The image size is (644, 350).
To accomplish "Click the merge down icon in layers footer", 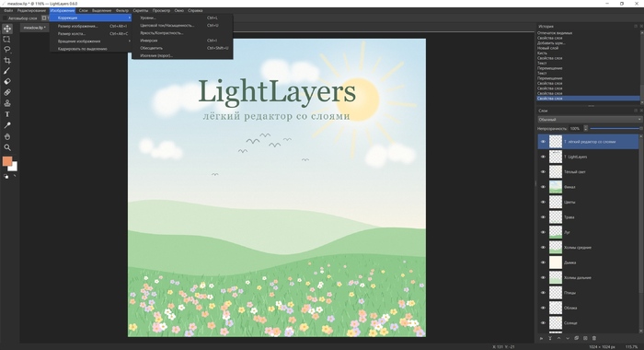I will pos(550,338).
